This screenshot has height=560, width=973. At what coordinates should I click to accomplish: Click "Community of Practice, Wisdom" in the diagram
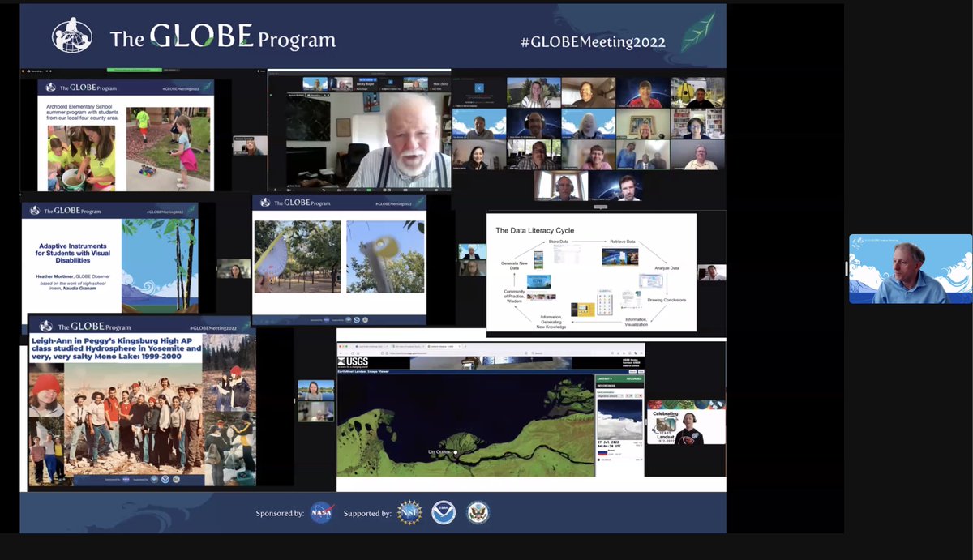(x=513, y=295)
